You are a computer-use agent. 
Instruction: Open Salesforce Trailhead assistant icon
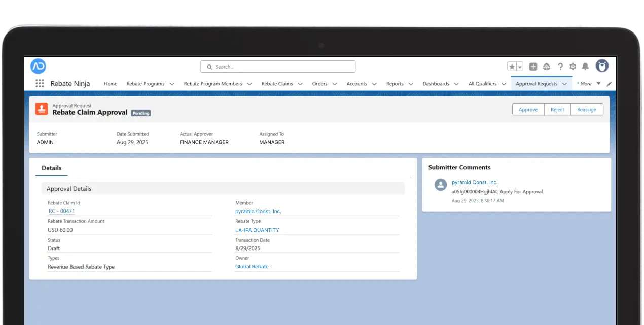pyautogui.click(x=547, y=66)
